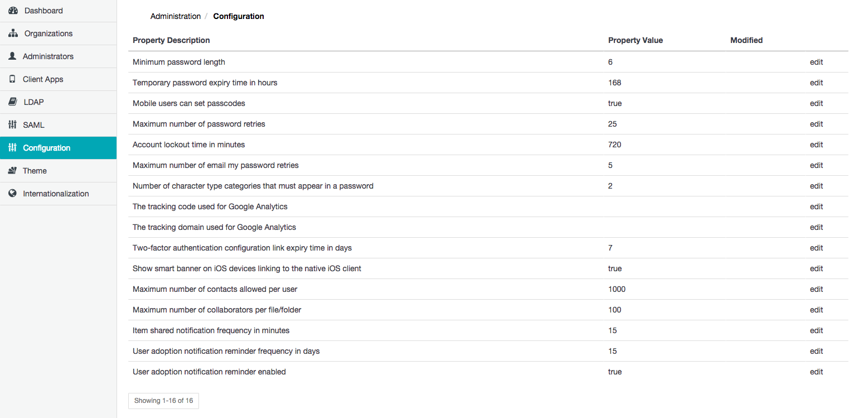Click the Internationalization globe icon

click(12, 194)
